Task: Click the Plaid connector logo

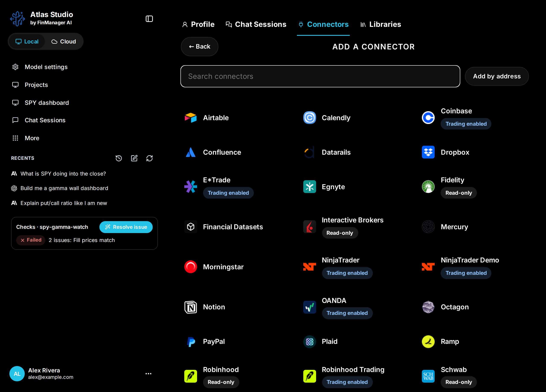Action: click(x=310, y=342)
